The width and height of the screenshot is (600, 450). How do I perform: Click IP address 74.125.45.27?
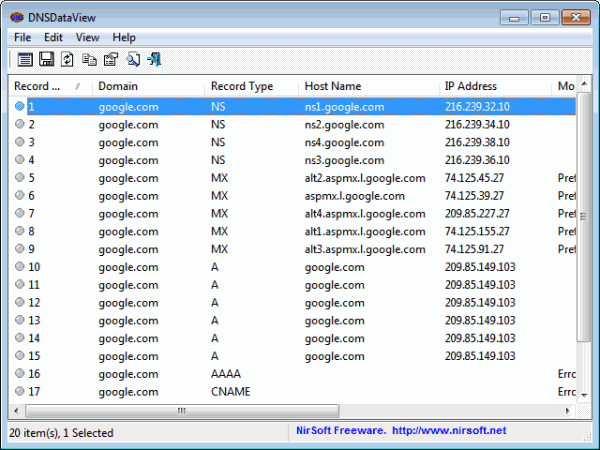pos(474,178)
